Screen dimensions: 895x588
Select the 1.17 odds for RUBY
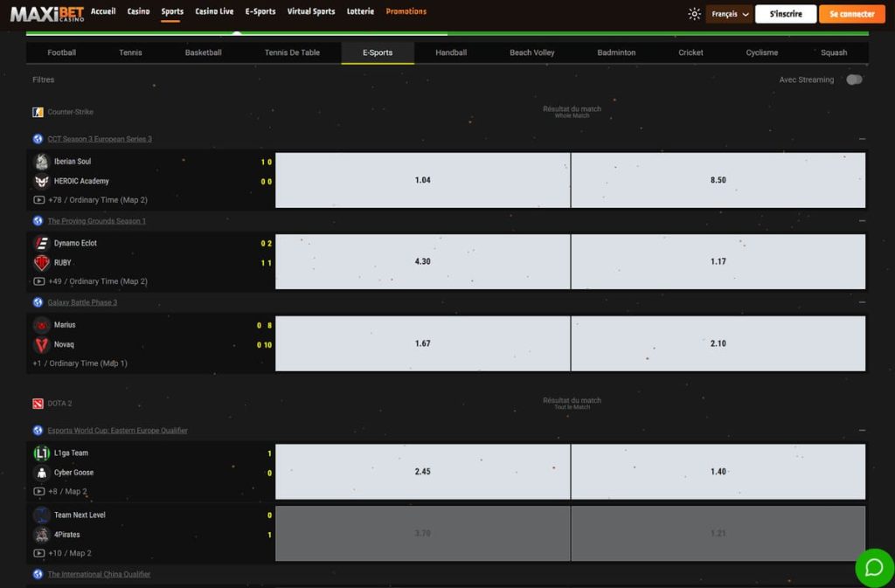718,262
